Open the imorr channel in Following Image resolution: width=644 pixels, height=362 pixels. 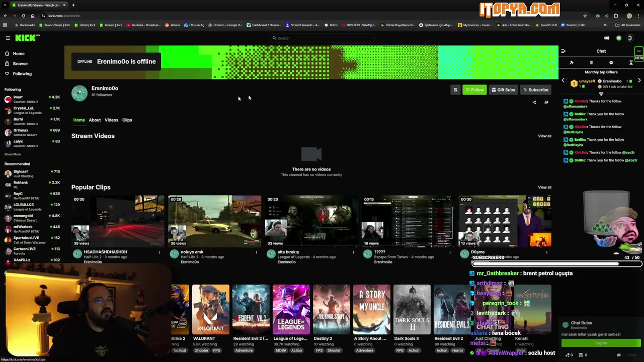coord(31,100)
